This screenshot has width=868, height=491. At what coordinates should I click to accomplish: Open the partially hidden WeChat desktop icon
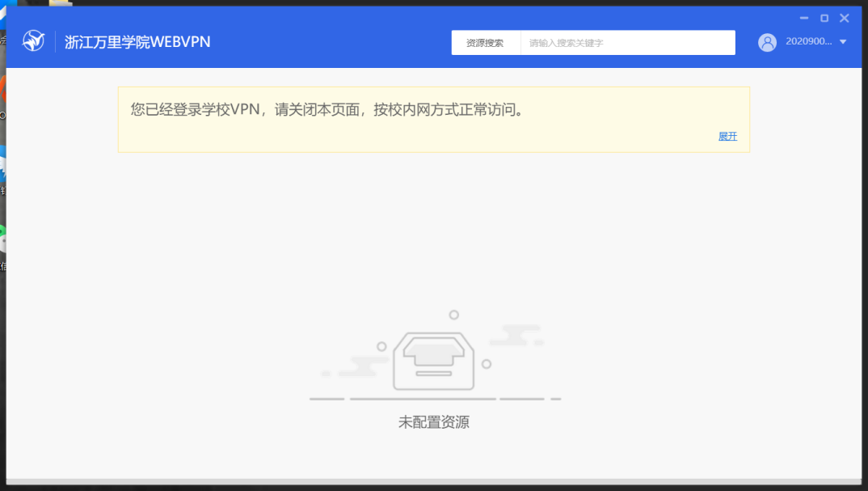(2, 239)
